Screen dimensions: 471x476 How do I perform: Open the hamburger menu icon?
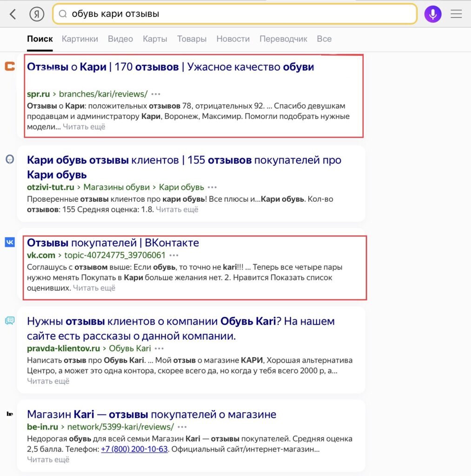click(x=456, y=14)
